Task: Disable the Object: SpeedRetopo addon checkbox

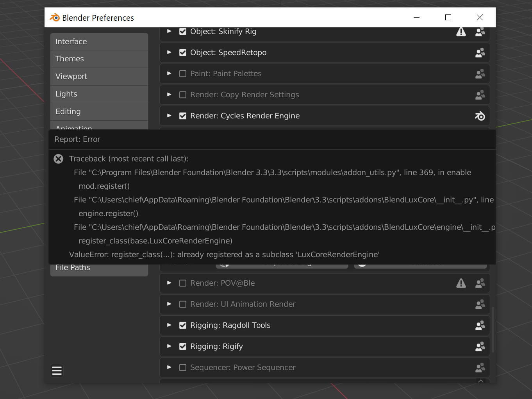Action: point(182,53)
